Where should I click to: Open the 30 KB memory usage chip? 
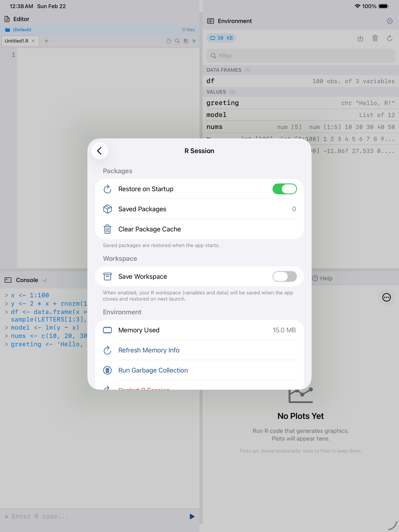[221, 38]
